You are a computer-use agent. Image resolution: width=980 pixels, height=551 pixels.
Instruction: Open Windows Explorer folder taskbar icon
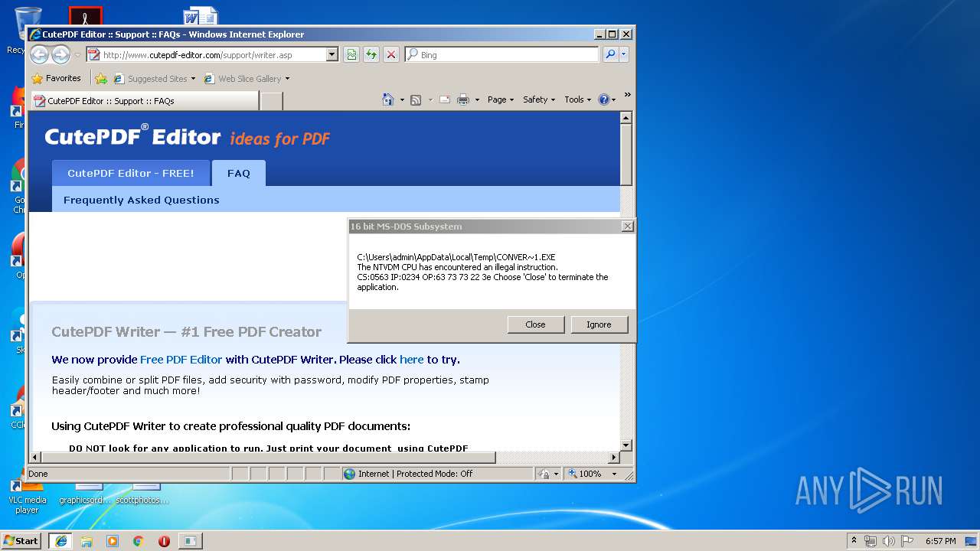(87, 541)
